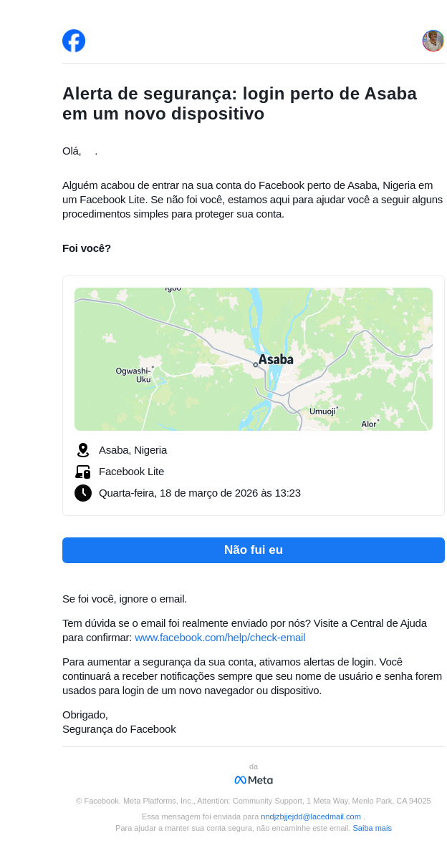Click the login date and time text

(200, 493)
